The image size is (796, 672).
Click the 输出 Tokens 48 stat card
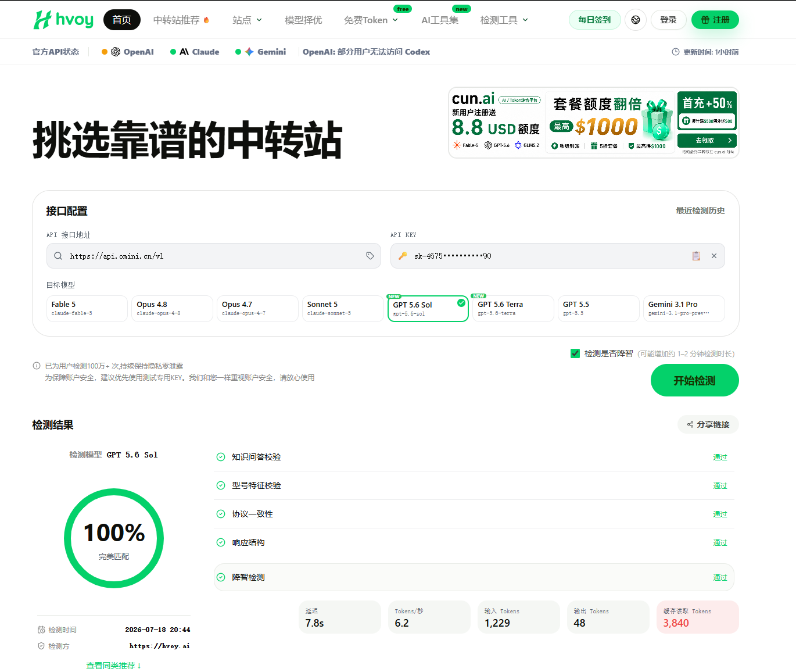[x=608, y=617]
